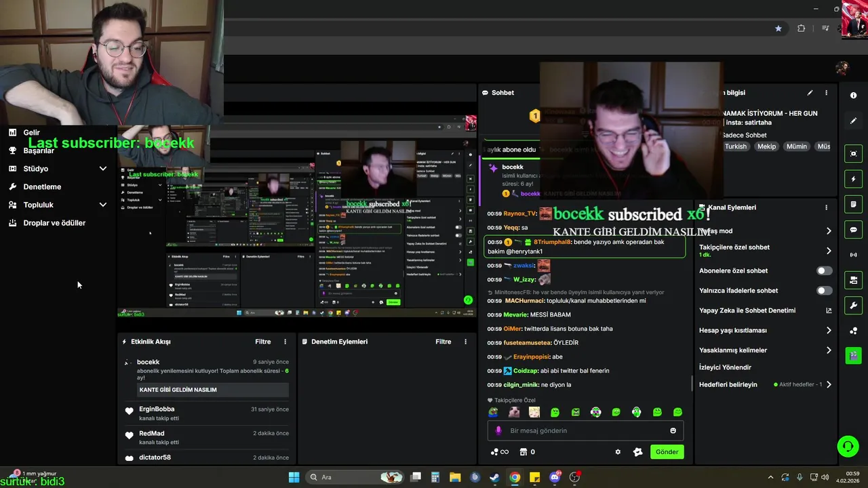868x488 pixels.
Task: Open Filtre in Denetim Eylemleri panel
Action: (x=443, y=342)
